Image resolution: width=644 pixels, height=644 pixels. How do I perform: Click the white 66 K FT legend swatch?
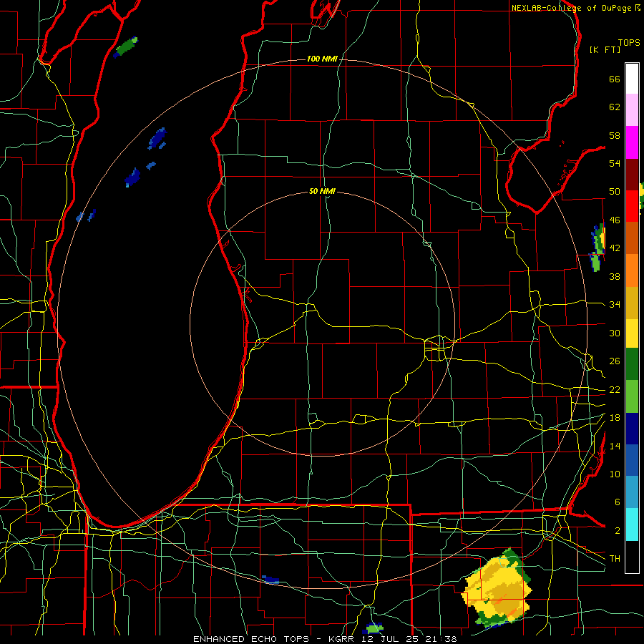pyautogui.click(x=632, y=79)
